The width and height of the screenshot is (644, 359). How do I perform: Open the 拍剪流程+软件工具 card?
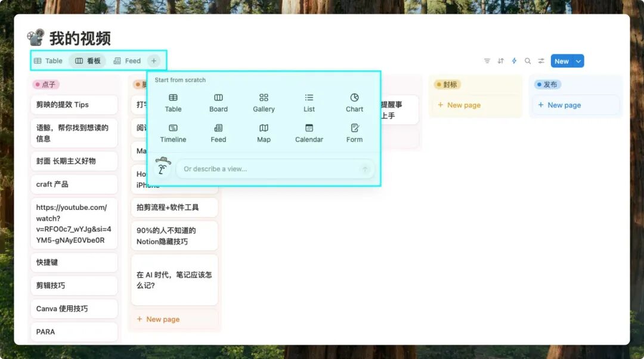pyautogui.click(x=175, y=208)
